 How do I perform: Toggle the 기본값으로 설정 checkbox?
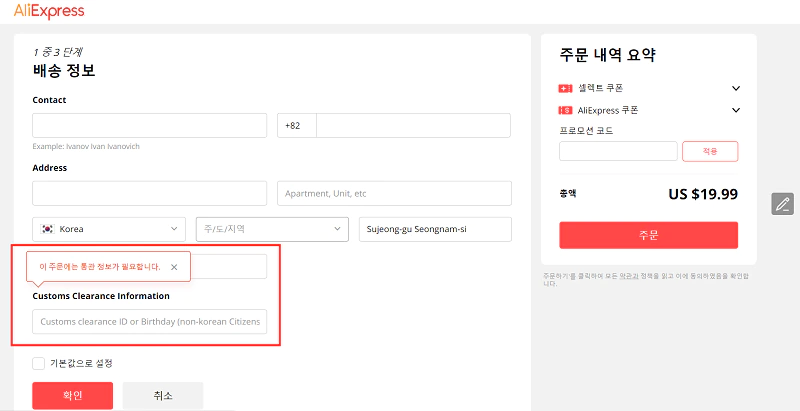click(39, 364)
